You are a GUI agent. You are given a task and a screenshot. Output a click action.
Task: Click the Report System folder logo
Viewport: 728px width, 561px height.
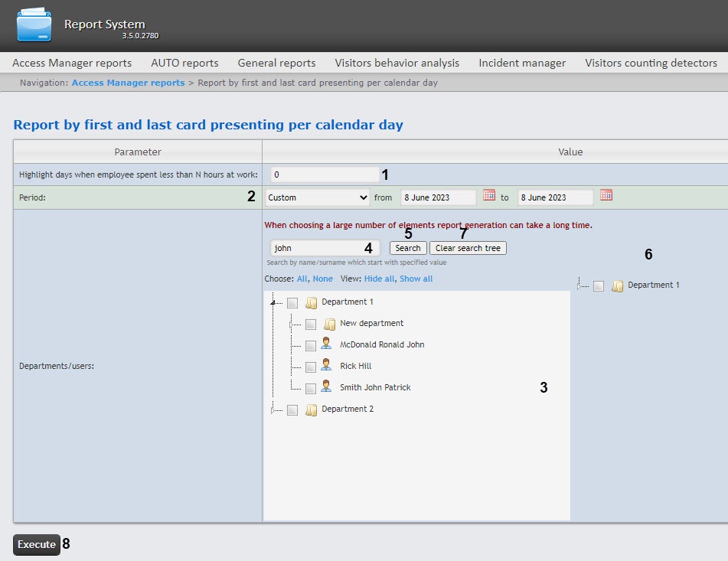coord(34,25)
